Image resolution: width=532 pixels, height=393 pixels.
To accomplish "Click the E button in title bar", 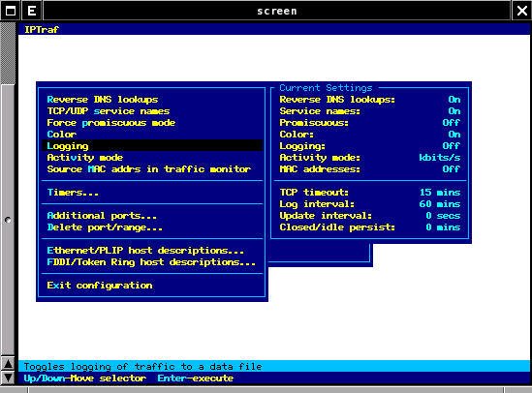I will pyautogui.click(x=32, y=11).
